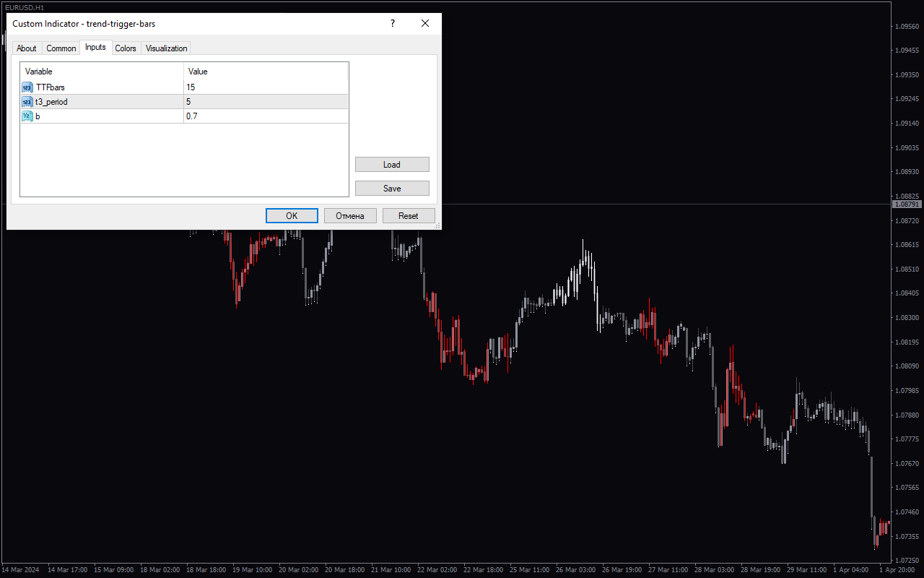Click the Отмена cancel button
The height and width of the screenshot is (578, 924).
tap(350, 216)
